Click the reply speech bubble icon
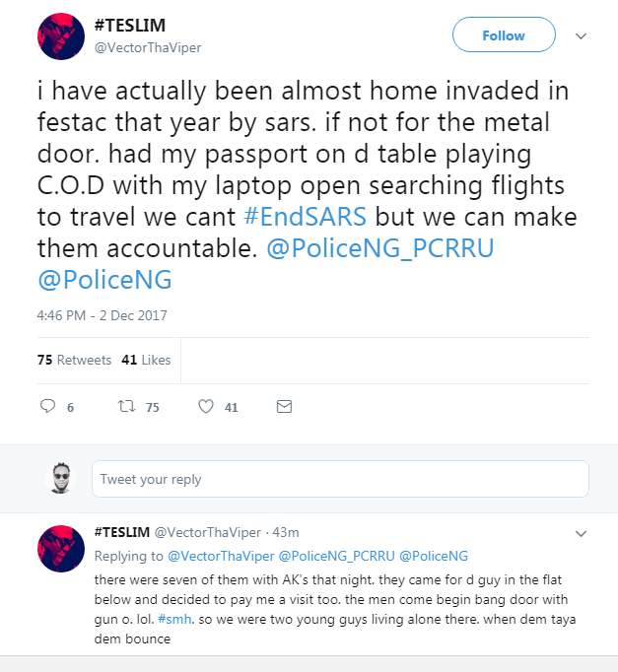 (47, 406)
